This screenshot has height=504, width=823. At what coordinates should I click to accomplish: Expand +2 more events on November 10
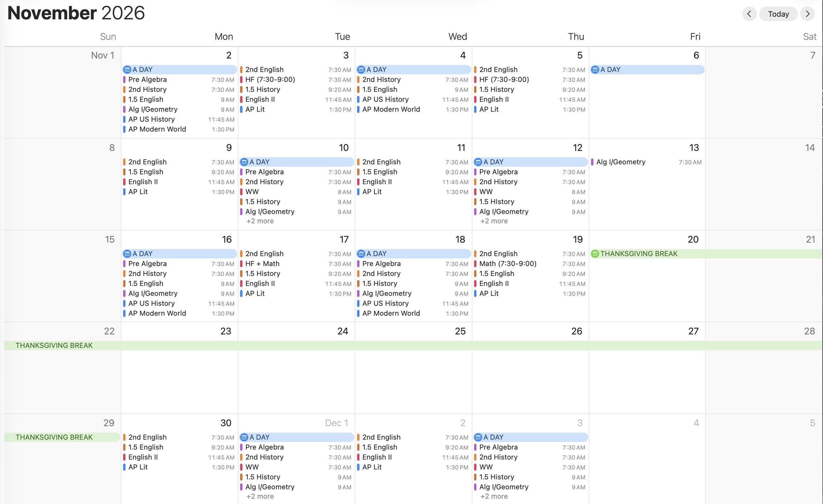pyautogui.click(x=260, y=221)
